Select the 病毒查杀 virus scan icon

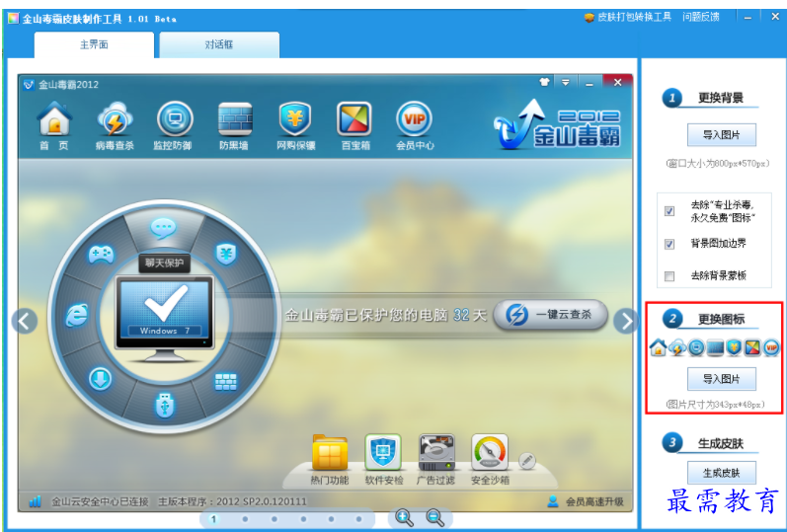tap(115, 119)
